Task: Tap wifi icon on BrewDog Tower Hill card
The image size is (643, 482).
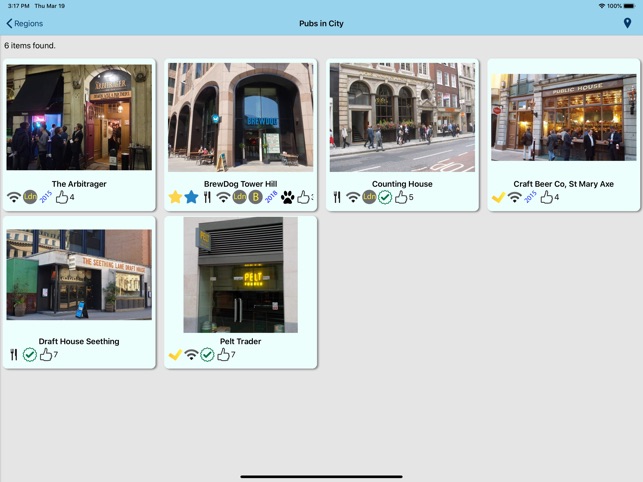Action: [223, 197]
